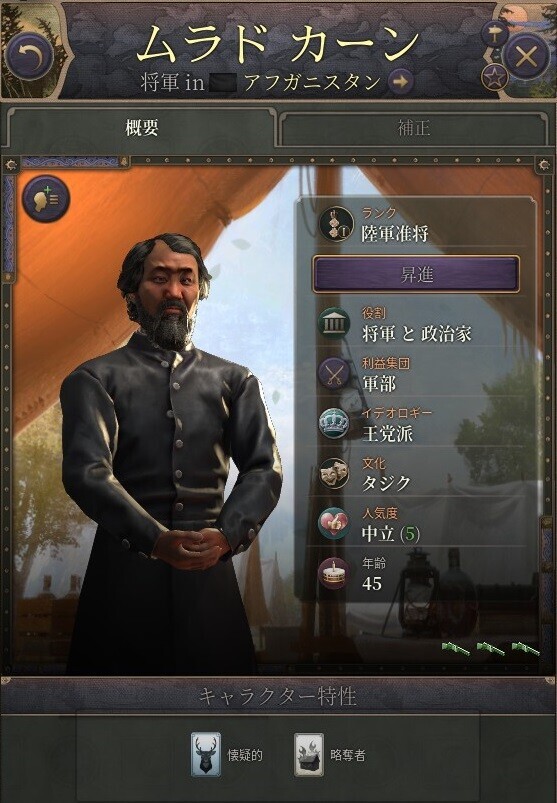Click the 軍部 interest group swords icon
This screenshot has height=803, width=557.
tap(334, 374)
